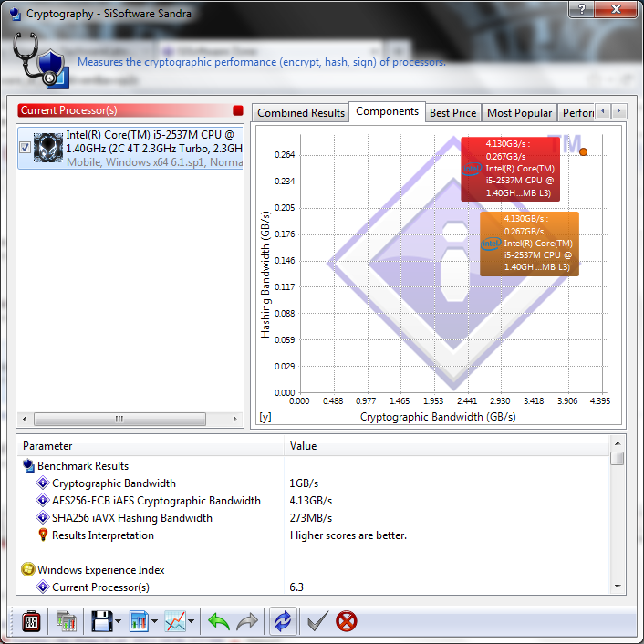Select the Cryptographic Bandwidth row

[313, 483]
